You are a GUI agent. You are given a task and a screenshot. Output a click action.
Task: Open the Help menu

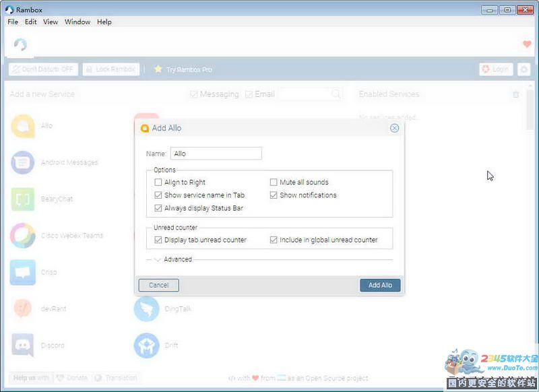104,22
